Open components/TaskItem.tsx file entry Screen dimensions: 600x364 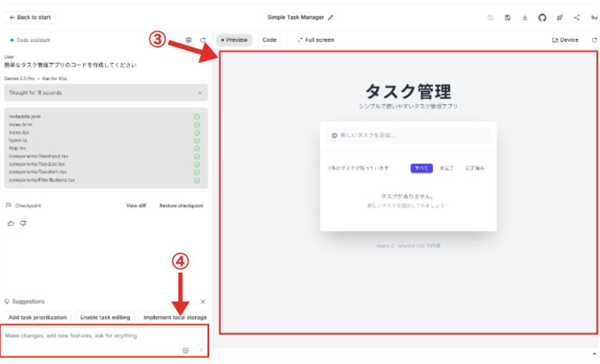click(38, 172)
